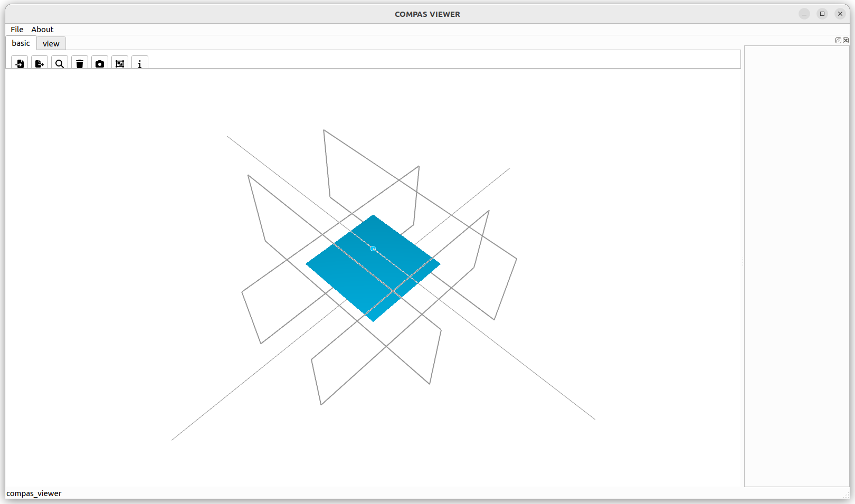
Task: Click inside the empty side panel
Action: pyautogui.click(x=796, y=264)
